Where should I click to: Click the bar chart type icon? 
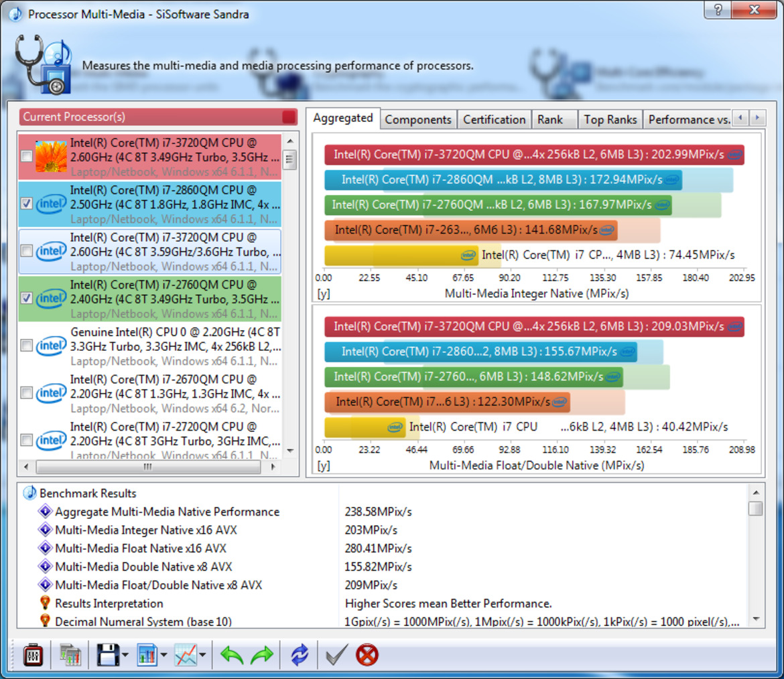(x=147, y=655)
